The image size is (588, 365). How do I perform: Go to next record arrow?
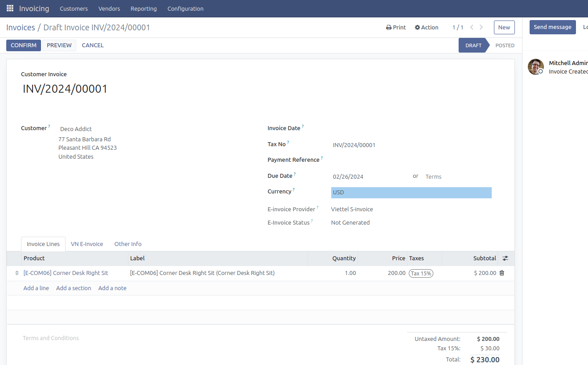481,28
